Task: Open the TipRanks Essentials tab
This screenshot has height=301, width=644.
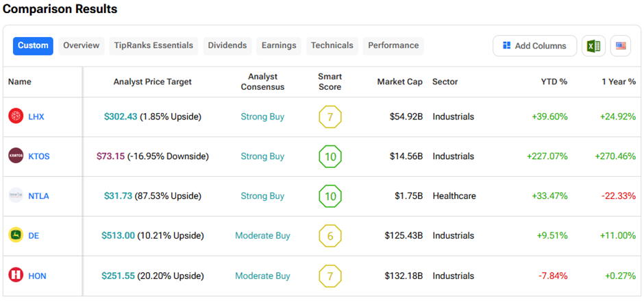Action: point(153,46)
